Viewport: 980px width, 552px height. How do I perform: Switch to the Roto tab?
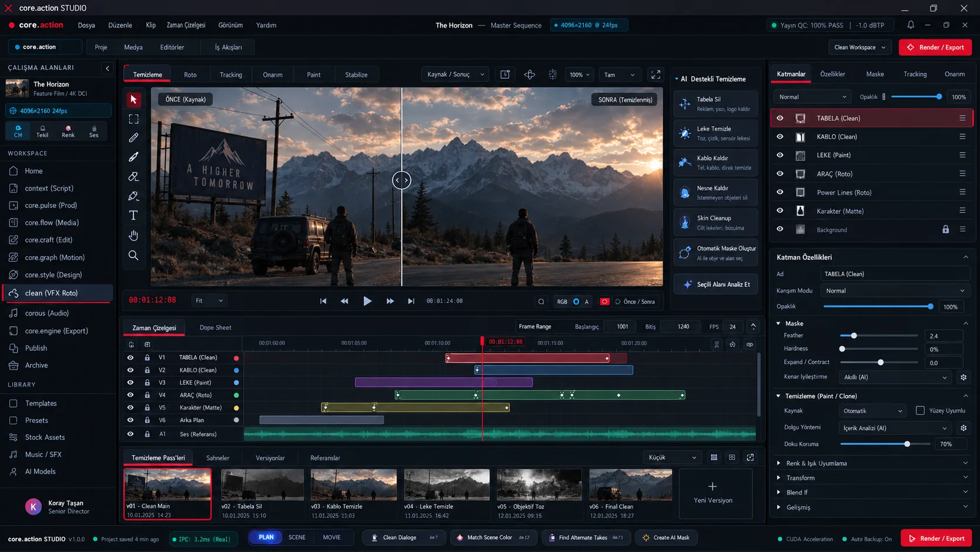click(x=190, y=74)
